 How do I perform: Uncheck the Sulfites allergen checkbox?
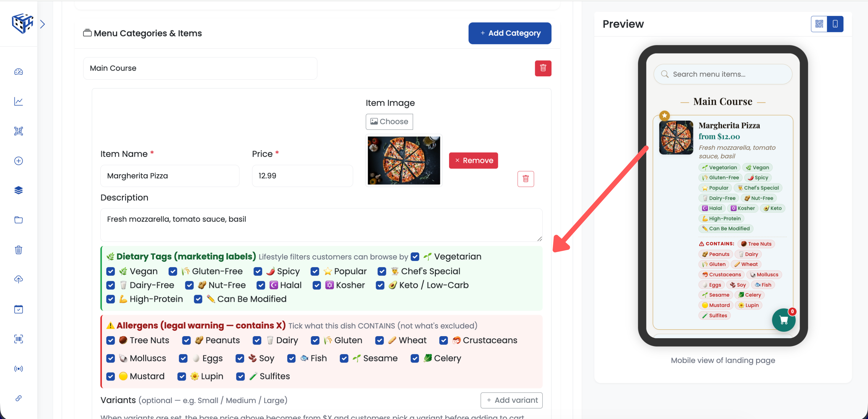pyautogui.click(x=241, y=376)
